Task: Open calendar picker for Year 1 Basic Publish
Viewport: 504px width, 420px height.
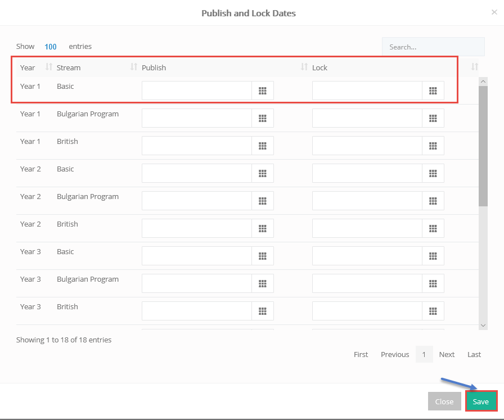Action: (x=263, y=91)
